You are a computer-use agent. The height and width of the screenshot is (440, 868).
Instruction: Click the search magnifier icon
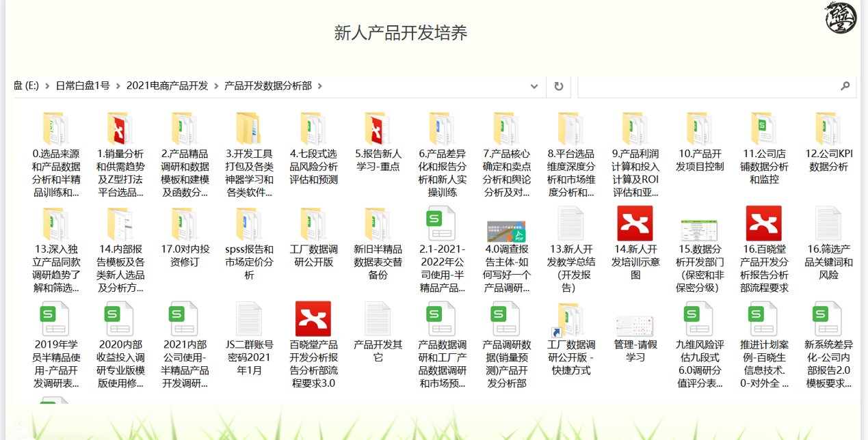tap(845, 86)
